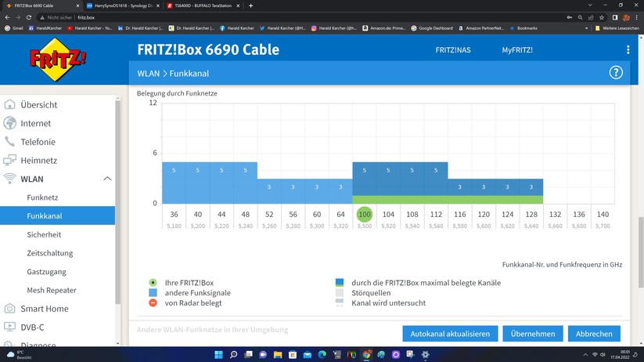Click the Telefonie phone icon

[9, 142]
